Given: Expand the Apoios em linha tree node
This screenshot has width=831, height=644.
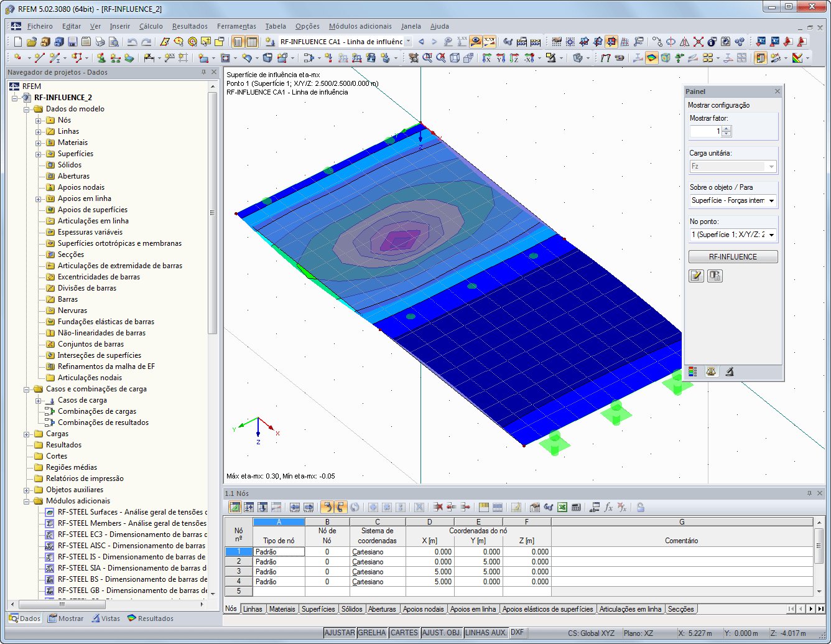Looking at the screenshot, I should 39,198.
